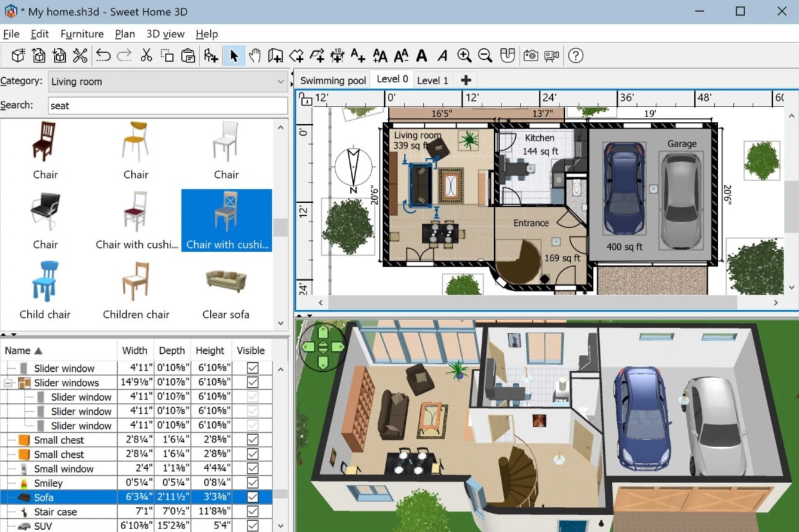Uncheck the Smiley visibility box
This screenshot has height=532, width=799.
tap(253, 483)
